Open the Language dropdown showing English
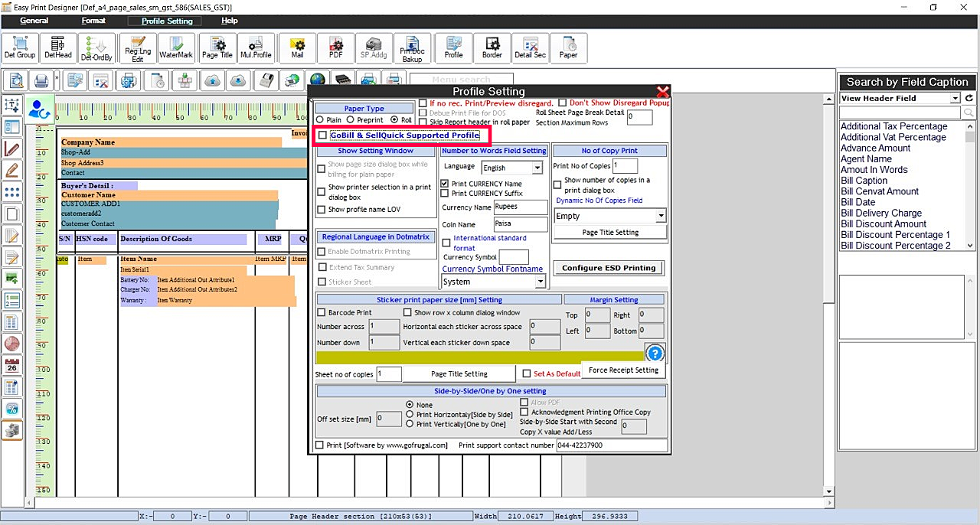The image size is (980, 525). point(537,168)
